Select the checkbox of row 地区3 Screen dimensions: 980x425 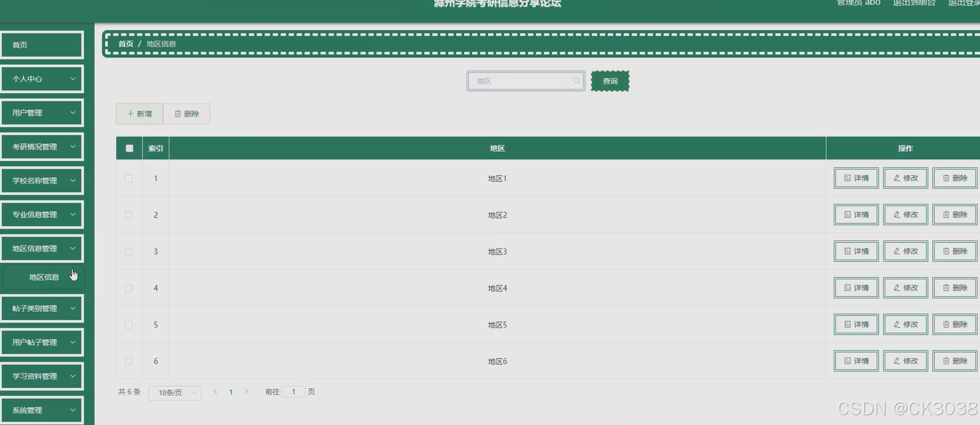pos(129,252)
